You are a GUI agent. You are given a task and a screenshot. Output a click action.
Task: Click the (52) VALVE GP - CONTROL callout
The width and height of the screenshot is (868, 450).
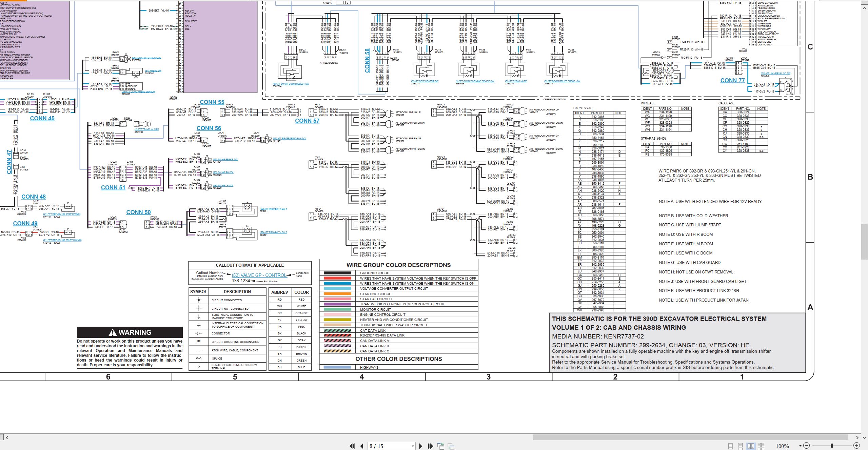point(259,275)
